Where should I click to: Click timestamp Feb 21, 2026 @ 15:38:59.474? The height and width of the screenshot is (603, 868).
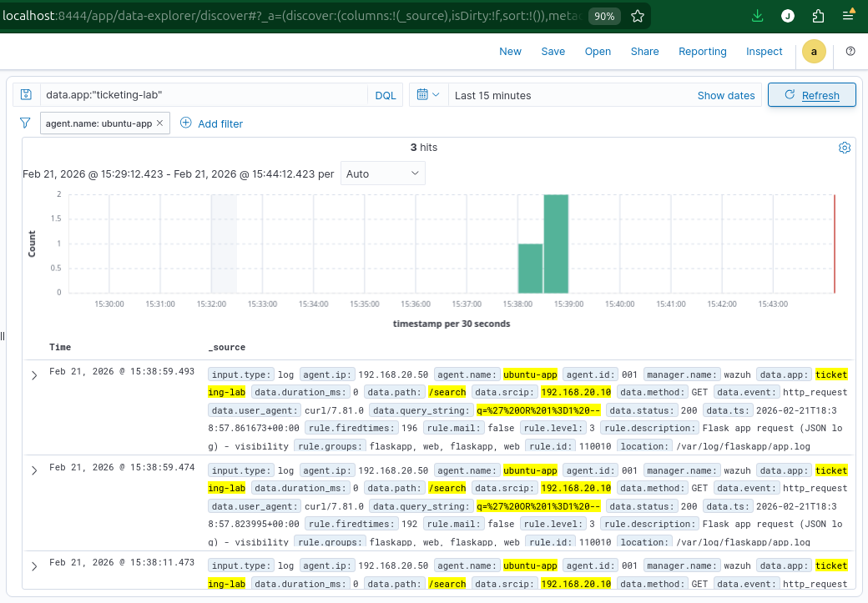pos(122,467)
